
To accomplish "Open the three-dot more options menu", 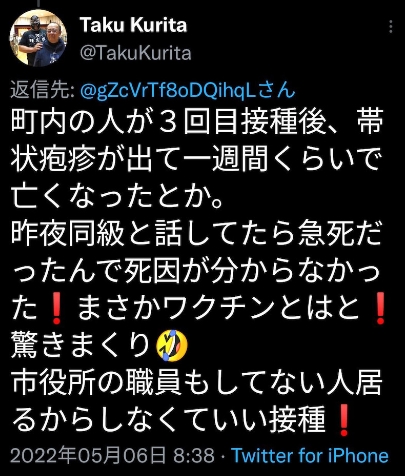I will tap(391, 26).
